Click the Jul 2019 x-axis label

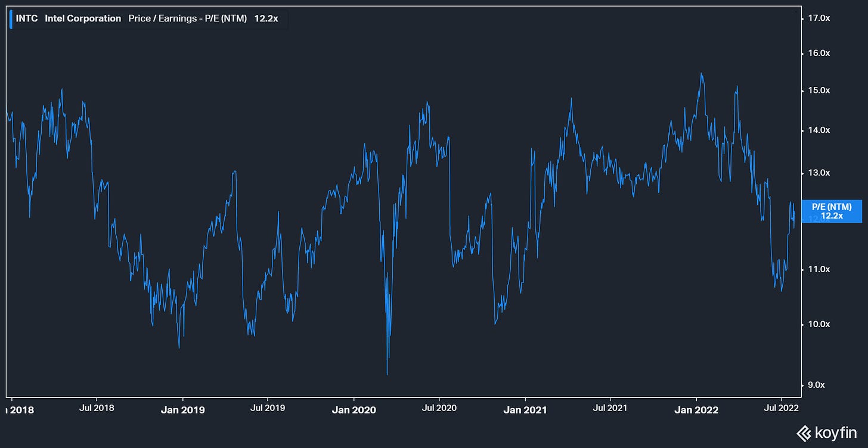tap(267, 408)
